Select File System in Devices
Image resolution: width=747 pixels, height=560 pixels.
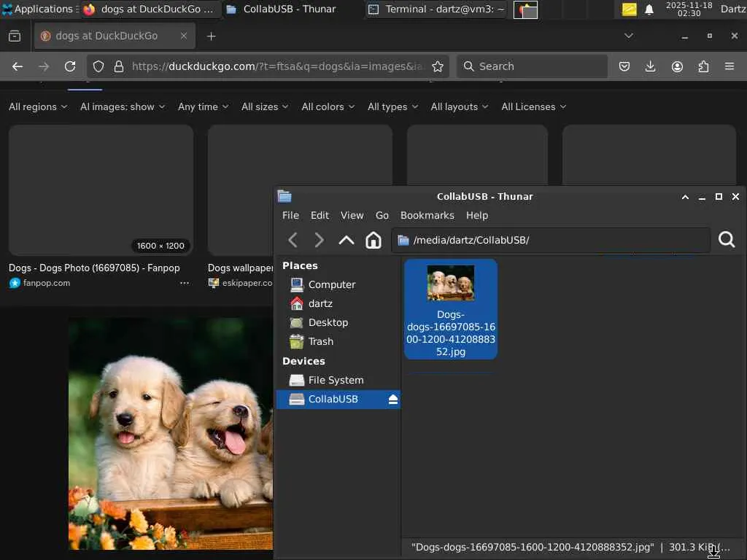pyautogui.click(x=335, y=380)
